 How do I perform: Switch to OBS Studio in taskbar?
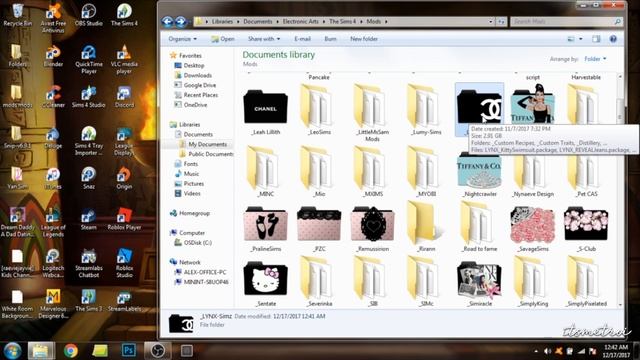tap(158, 350)
